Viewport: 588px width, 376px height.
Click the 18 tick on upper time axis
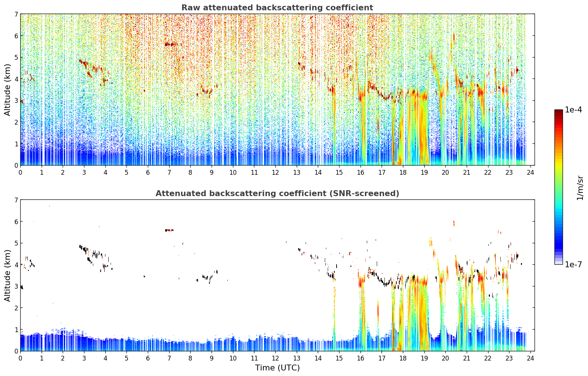[x=403, y=172]
